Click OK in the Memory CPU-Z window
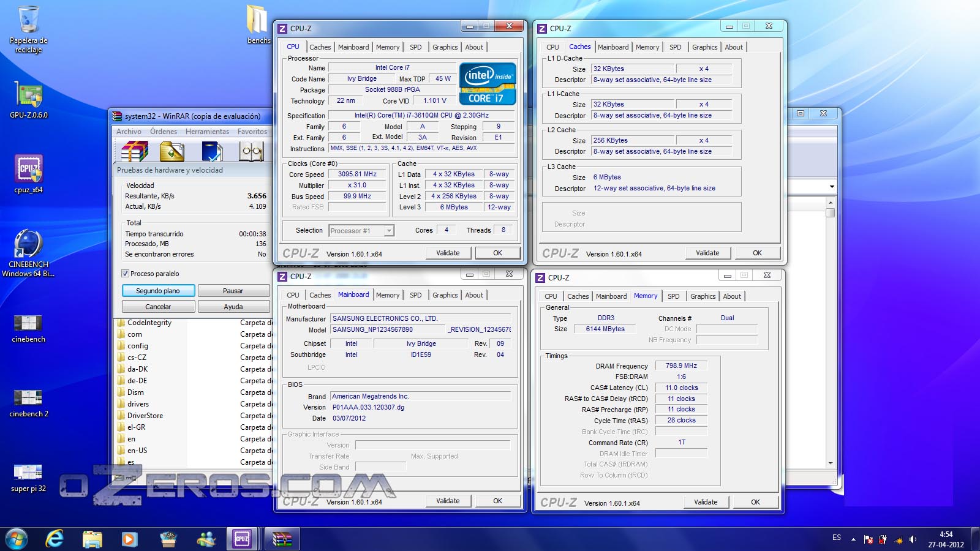This screenshot has height=551, width=980. (756, 502)
